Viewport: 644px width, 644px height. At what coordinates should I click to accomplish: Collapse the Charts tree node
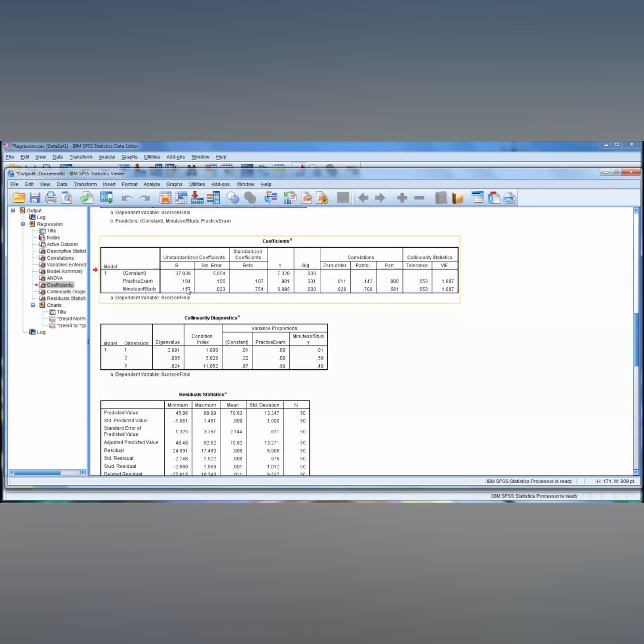(33, 305)
